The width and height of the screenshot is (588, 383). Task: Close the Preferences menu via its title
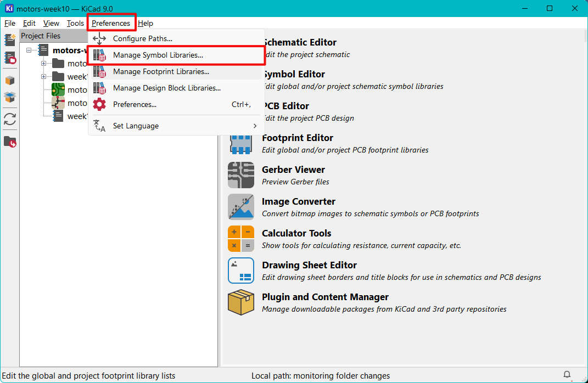point(111,23)
